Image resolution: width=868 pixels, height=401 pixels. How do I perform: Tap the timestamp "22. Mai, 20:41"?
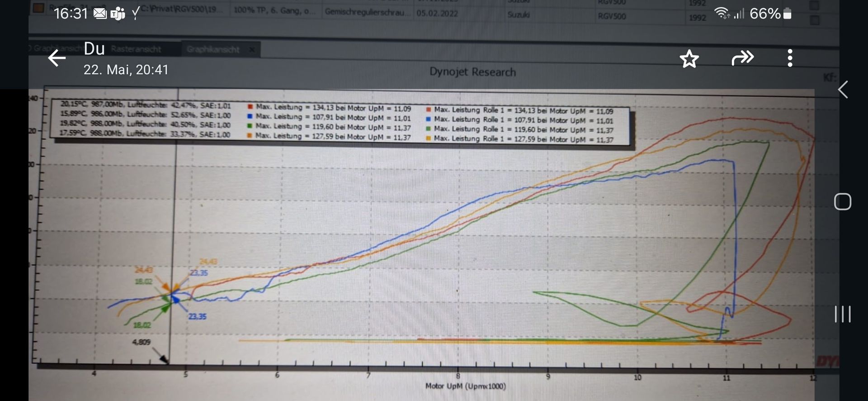click(126, 70)
